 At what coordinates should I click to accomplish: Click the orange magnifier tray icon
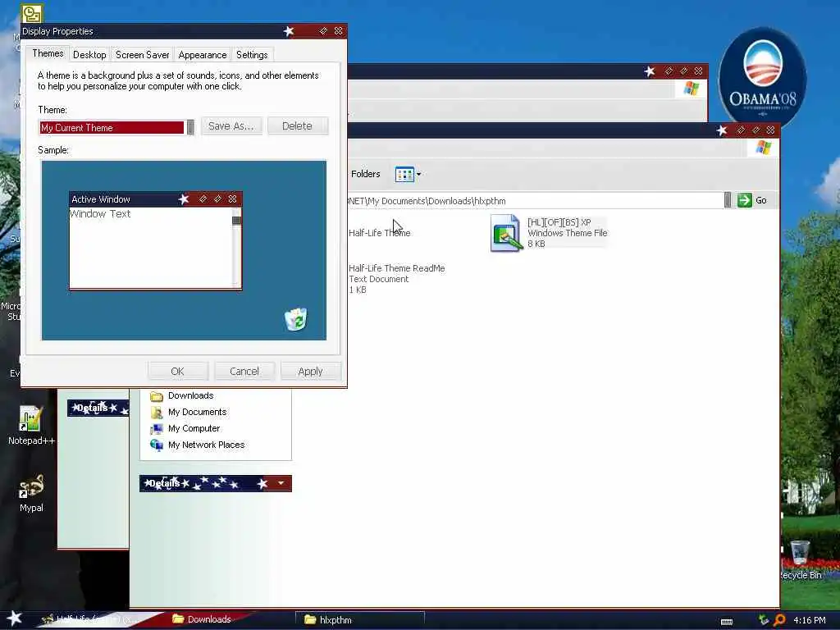pos(779,620)
